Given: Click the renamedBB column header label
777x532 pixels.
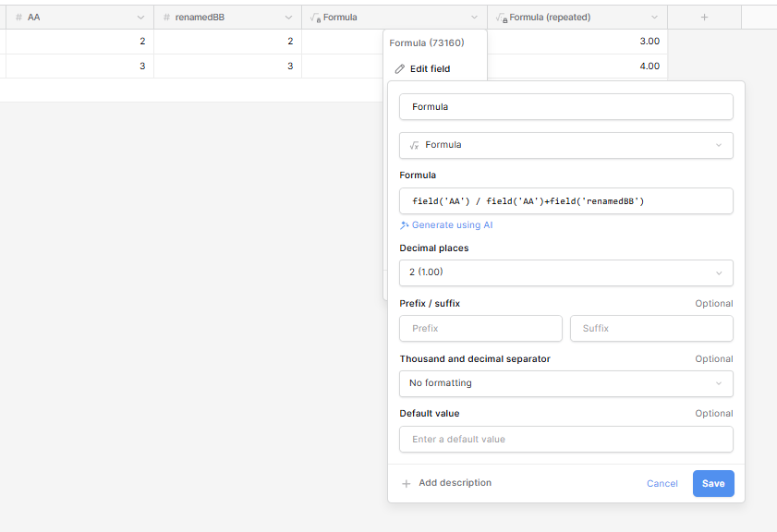Looking at the screenshot, I should coord(200,18).
